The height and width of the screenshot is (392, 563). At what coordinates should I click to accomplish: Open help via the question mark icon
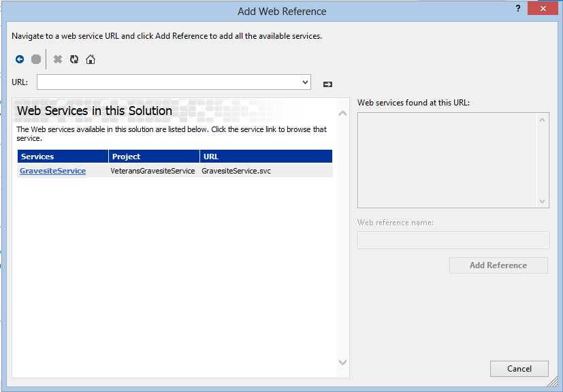click(517, 8)
